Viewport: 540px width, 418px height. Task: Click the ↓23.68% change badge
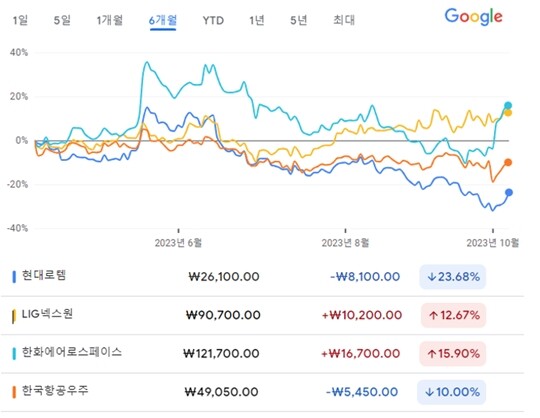click(x=453, y=277)
